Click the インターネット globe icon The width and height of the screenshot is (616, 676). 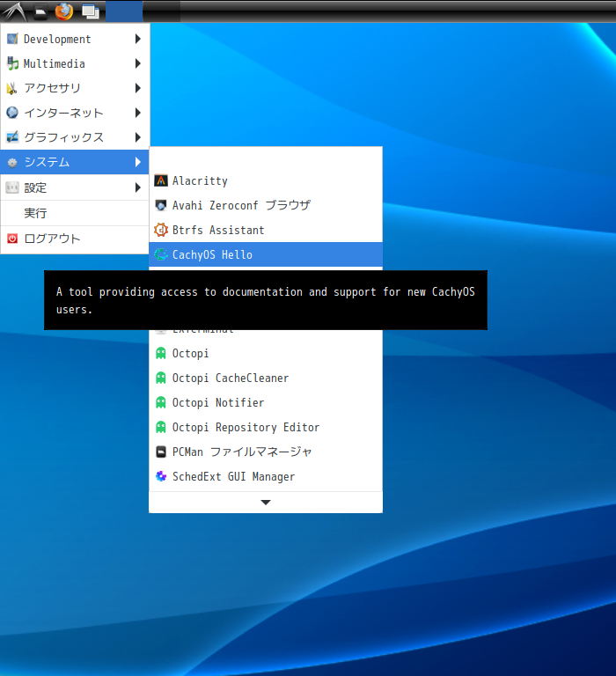[12, 113]
